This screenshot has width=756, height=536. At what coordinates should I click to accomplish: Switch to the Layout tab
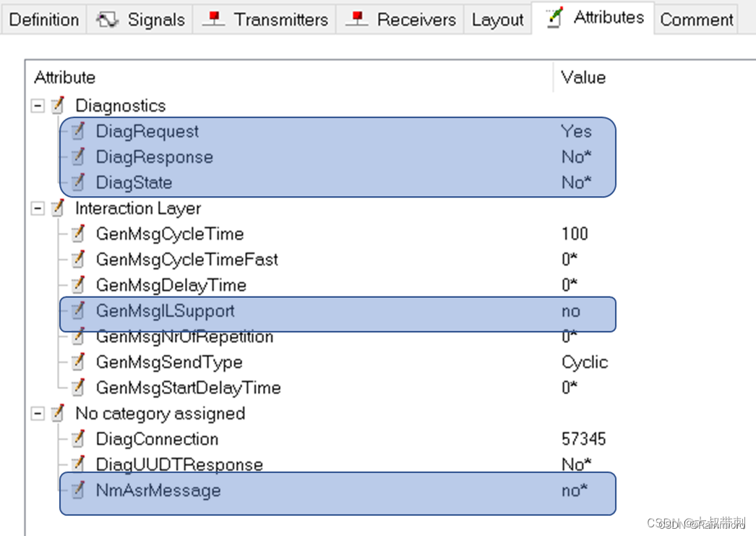coord(497,20)
